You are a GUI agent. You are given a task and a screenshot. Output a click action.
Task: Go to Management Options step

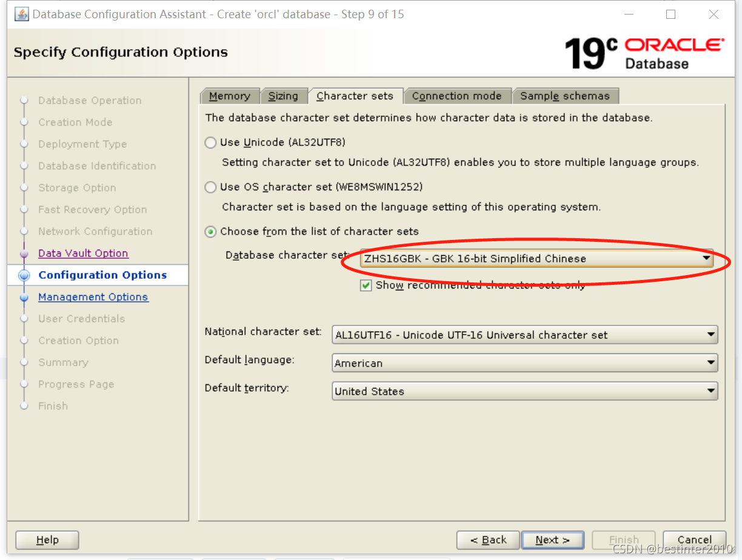click(x=93, y=297)
